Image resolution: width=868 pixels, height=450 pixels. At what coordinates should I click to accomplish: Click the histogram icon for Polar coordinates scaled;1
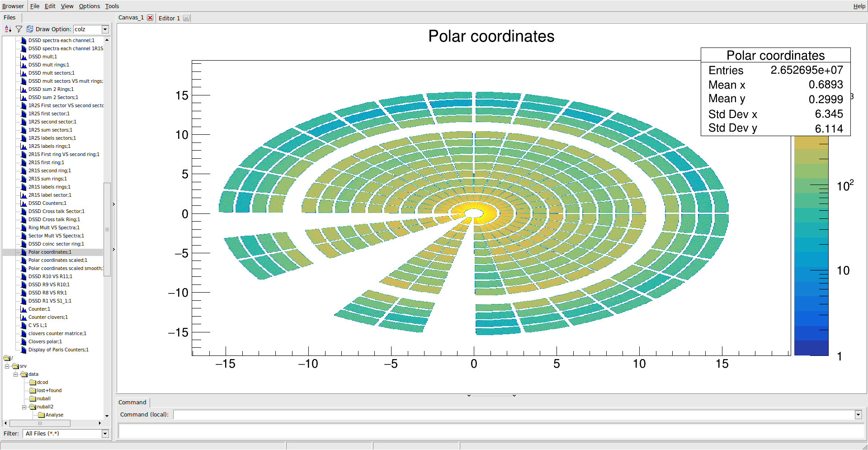tap(24, 261)
